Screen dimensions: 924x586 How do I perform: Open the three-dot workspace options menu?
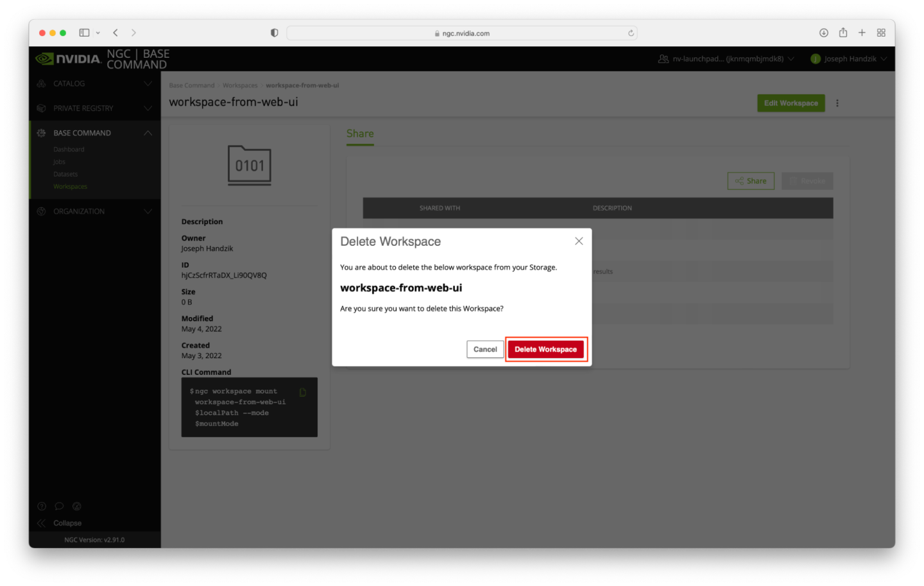(x=837, y=103)
